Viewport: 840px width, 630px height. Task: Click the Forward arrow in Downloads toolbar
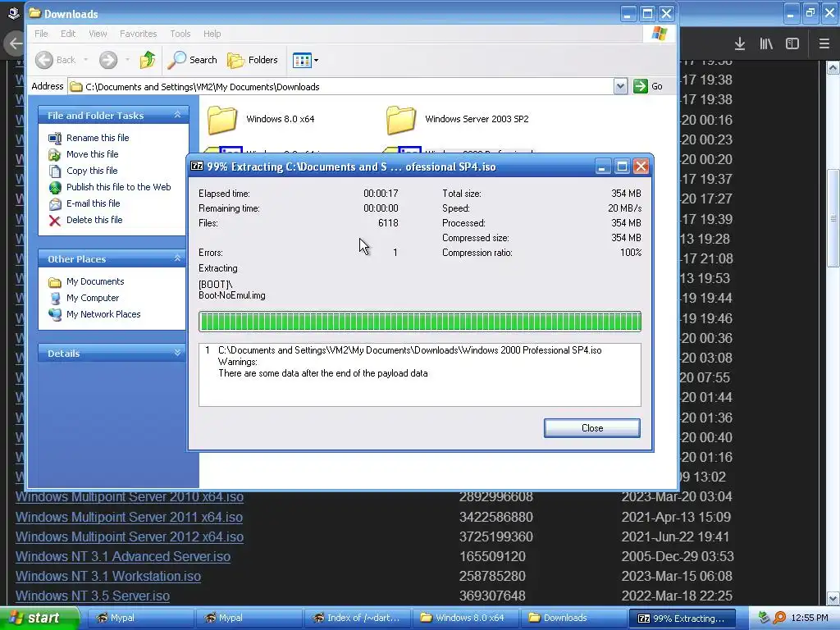click(x=108, y=60)
